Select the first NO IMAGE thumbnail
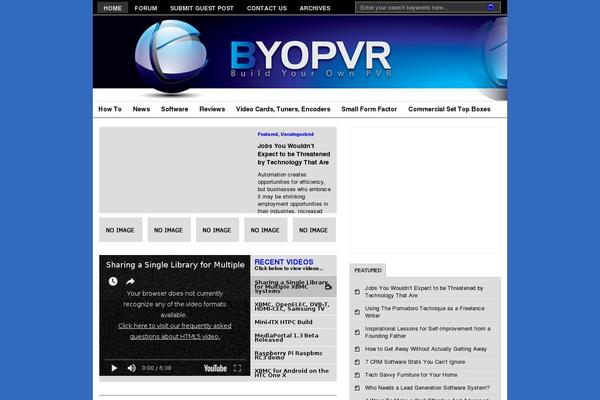600x400 pixels. click(x=121, y=230)
